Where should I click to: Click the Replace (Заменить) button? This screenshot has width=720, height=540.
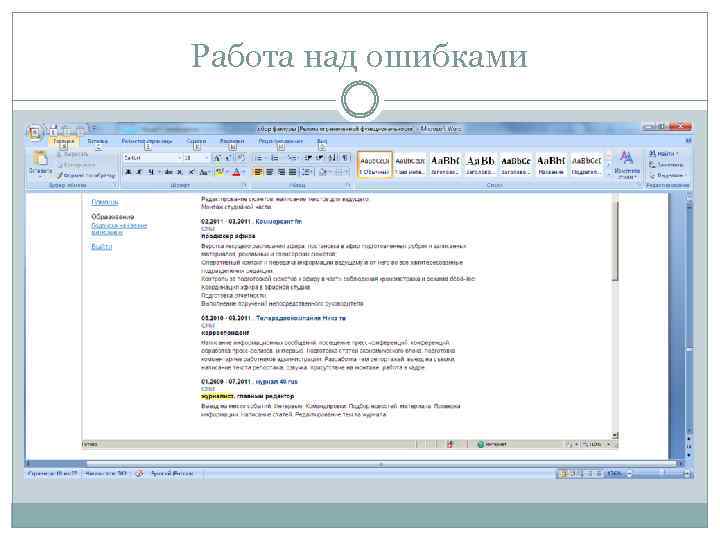667,164
